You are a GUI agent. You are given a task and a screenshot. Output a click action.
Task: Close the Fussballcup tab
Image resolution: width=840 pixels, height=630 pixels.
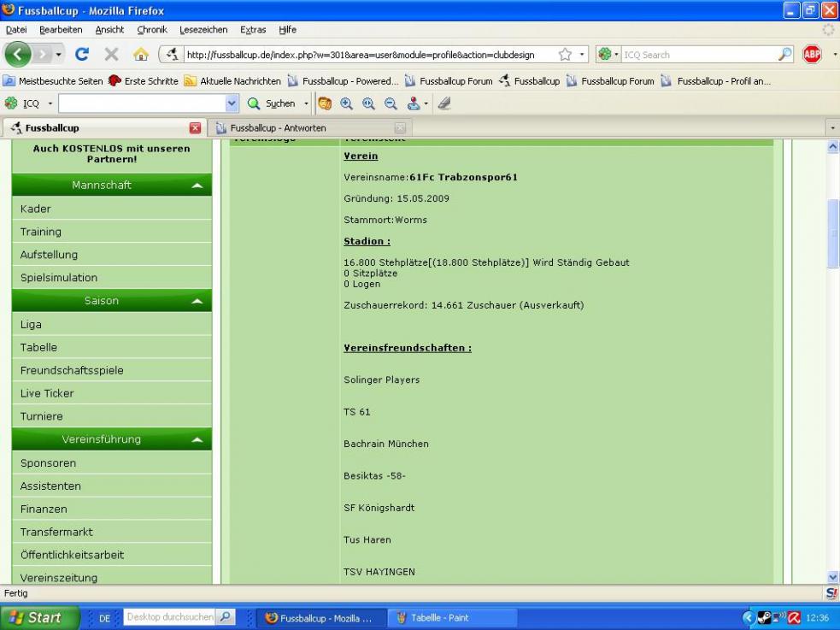point(195,128)
